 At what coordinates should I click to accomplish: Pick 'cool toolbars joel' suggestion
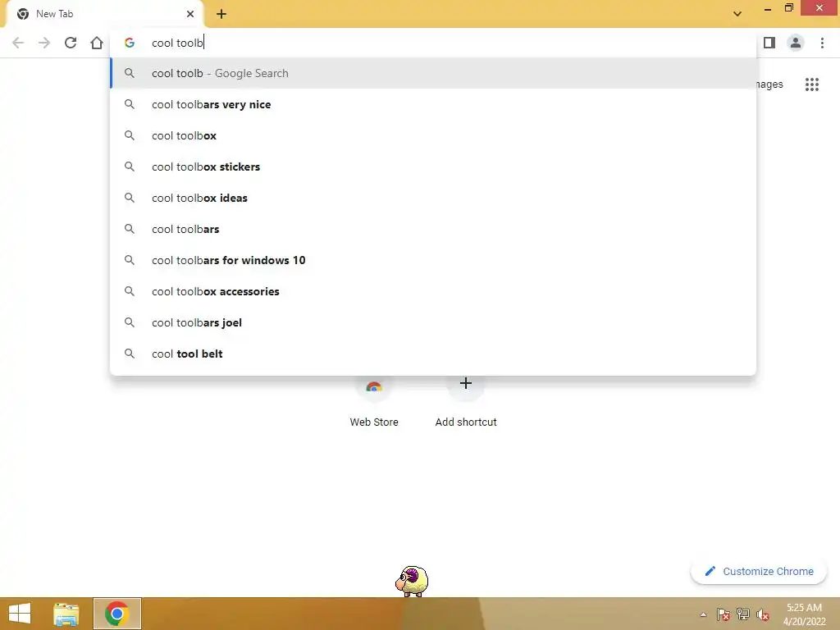[433, 322]
